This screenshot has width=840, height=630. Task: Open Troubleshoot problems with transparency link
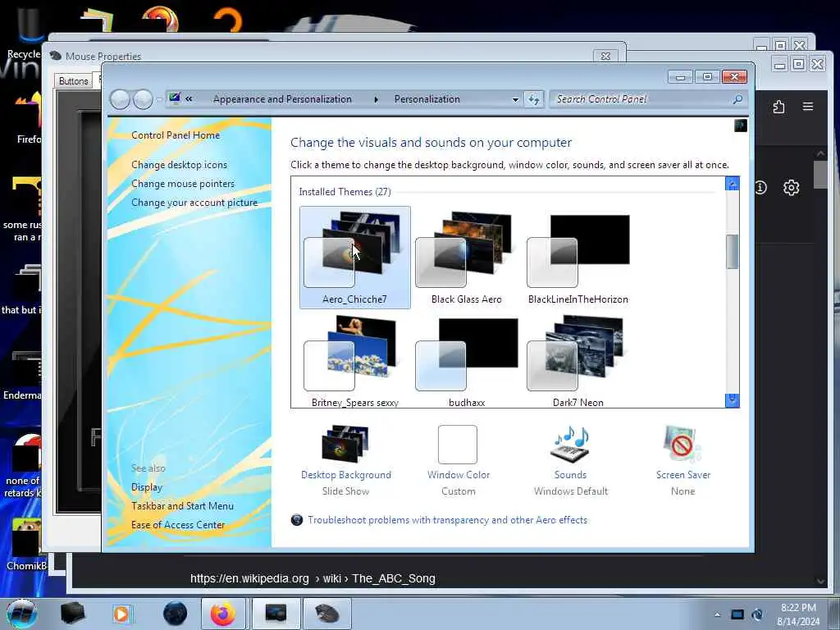[447, 519]
